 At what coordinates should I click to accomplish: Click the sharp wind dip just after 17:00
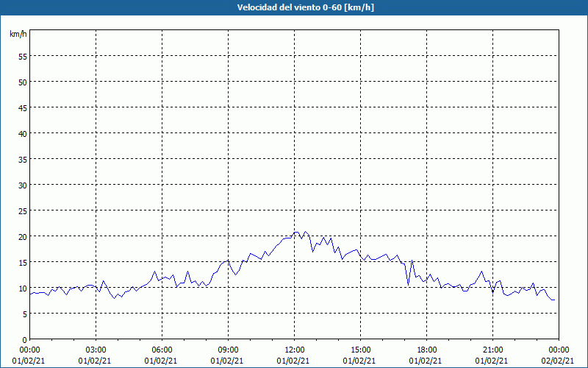pos(409,285)
